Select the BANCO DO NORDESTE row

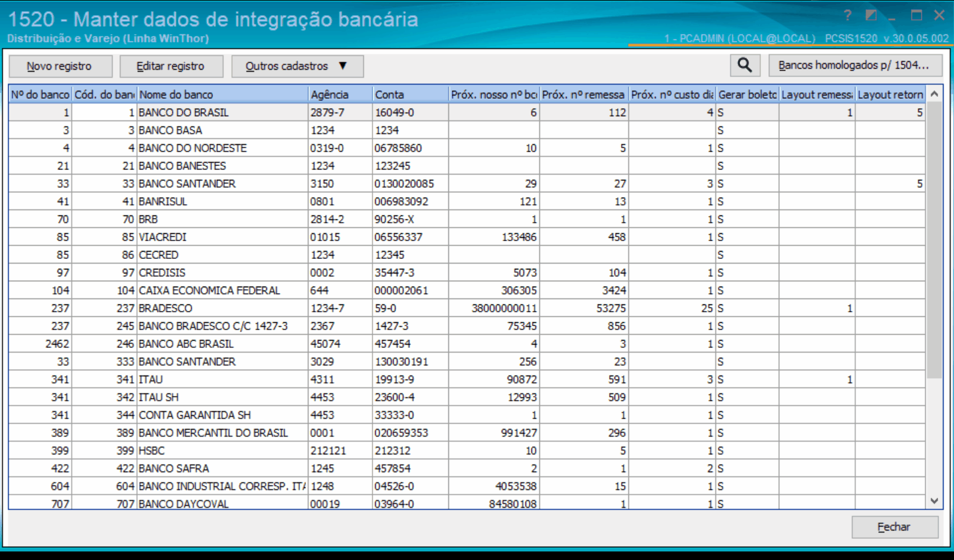tap(467, 148)
